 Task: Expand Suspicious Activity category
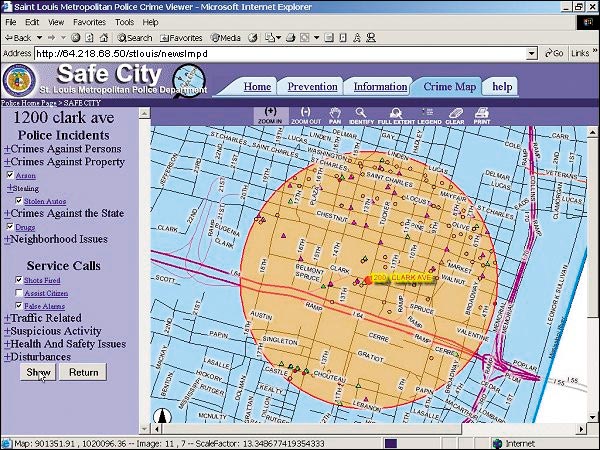click(x=7, y=331)
